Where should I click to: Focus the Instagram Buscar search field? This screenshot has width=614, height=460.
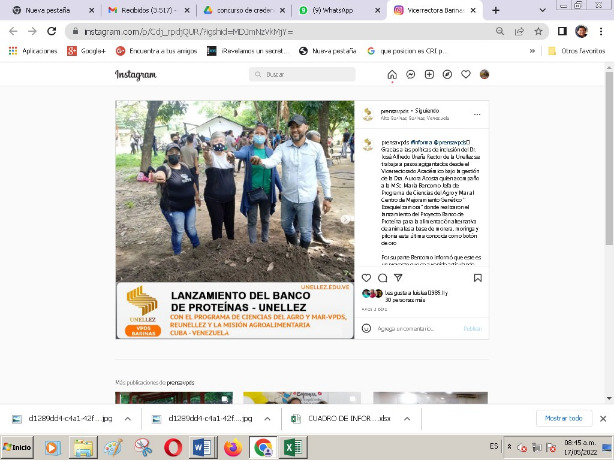tap(302, 74)
